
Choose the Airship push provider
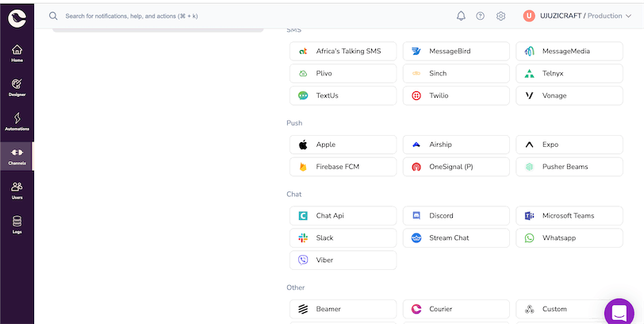tap(456, 145)
